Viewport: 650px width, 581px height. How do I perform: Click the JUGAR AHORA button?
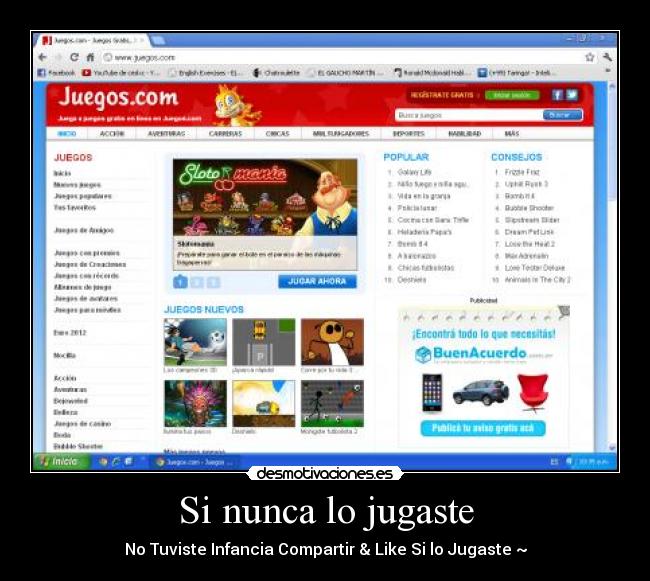pos(317,281)
